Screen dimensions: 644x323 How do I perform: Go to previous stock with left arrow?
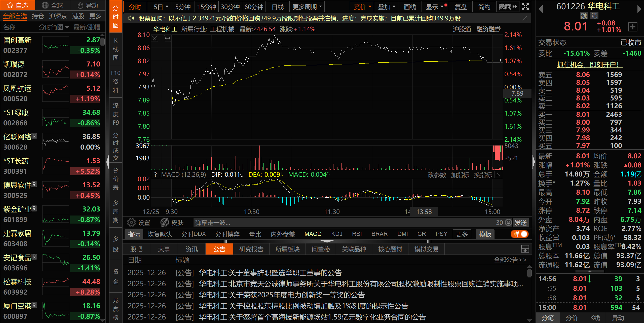click(x=541, y=9)
